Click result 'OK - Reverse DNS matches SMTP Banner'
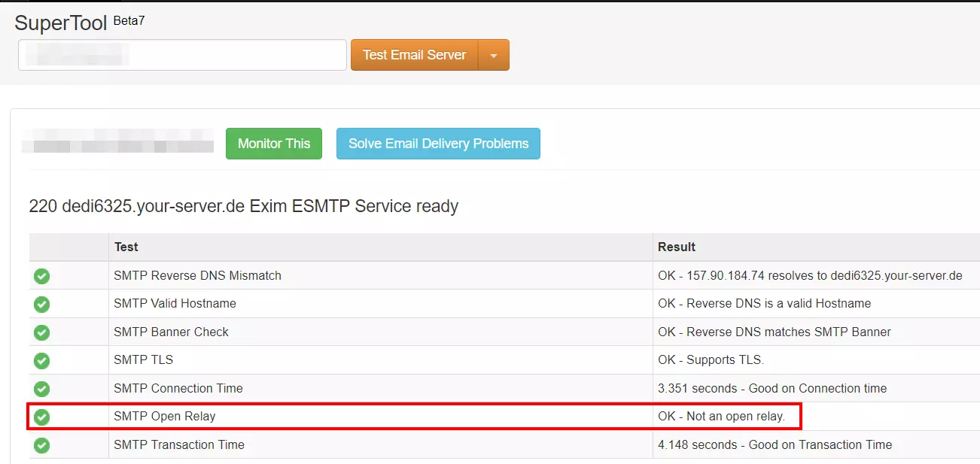980x464 pixels. point(775,332)
